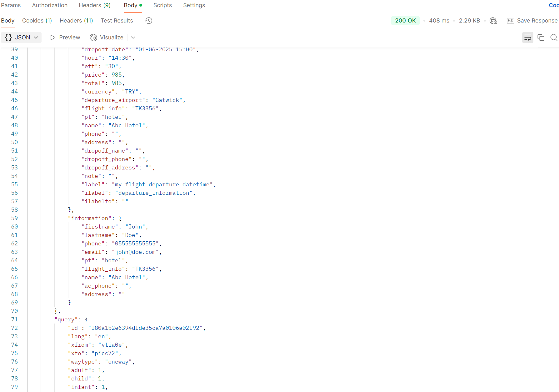559x392 pixels.
Task: Click the 200 OK status badge
Action: pos(405,21)
